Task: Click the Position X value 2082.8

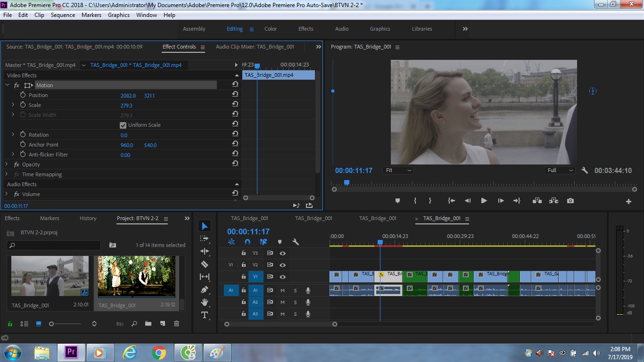Action: (x=128, y=95)
